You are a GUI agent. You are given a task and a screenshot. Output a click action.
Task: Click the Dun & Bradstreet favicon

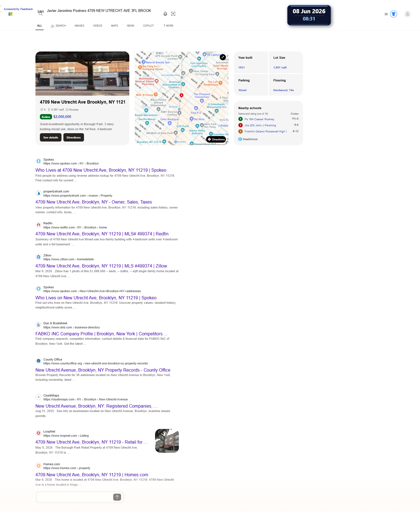(x=38, y=325)
